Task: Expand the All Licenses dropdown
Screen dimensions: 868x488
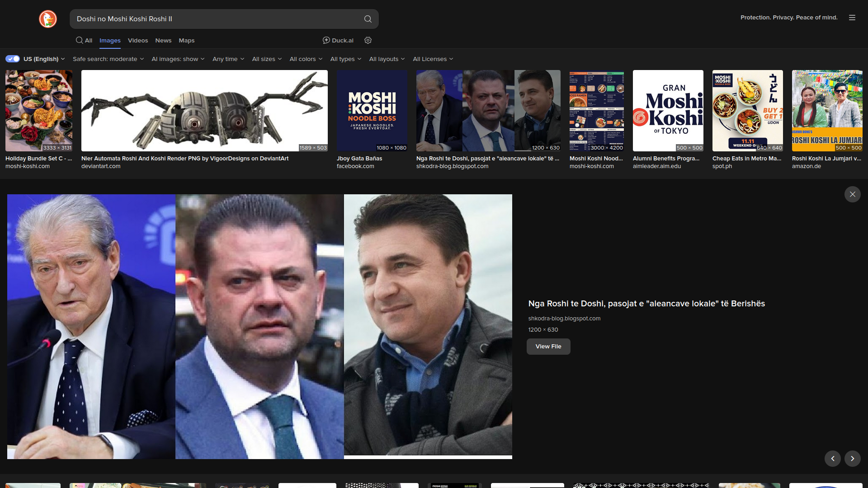Action: (433, 59)
